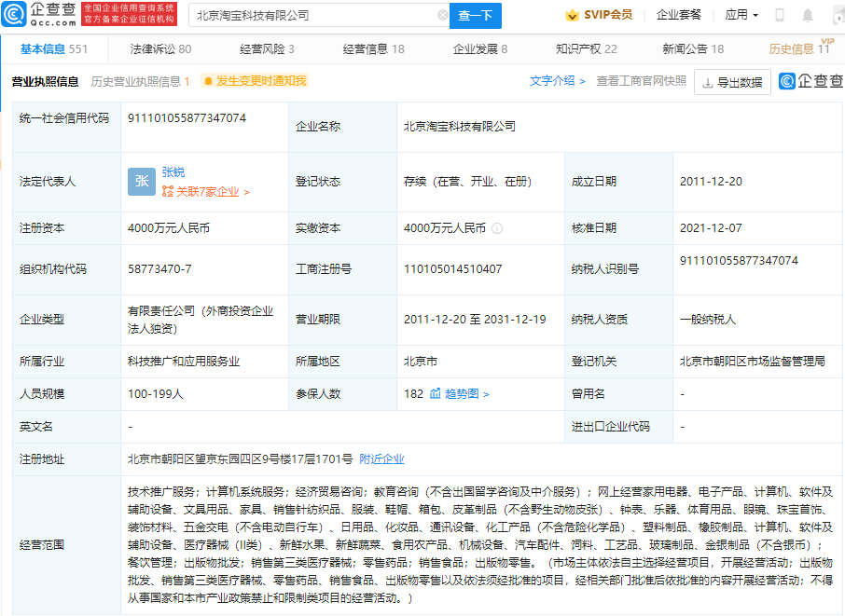Click 发生变更时通知我 notification button
This screenshot has width=845, height=616.
255,81
